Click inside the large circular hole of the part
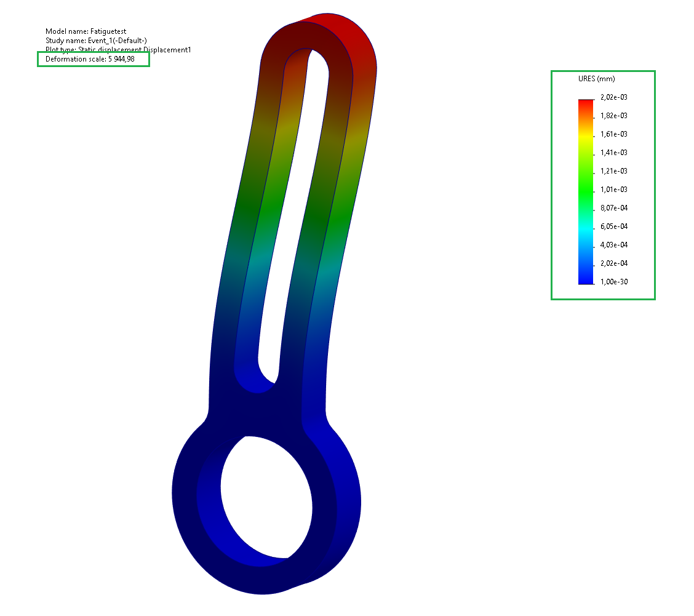The width and height of the screenshot is (694, 616). tap(266, 497)
